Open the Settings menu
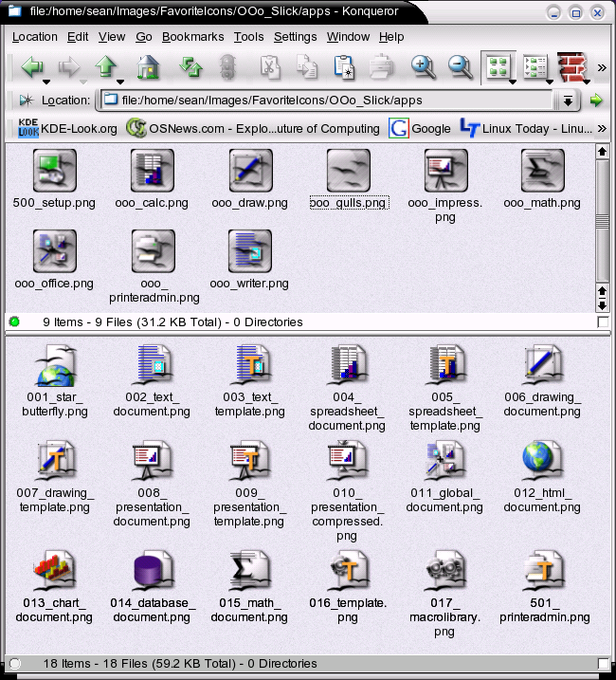 coord(296,37)
